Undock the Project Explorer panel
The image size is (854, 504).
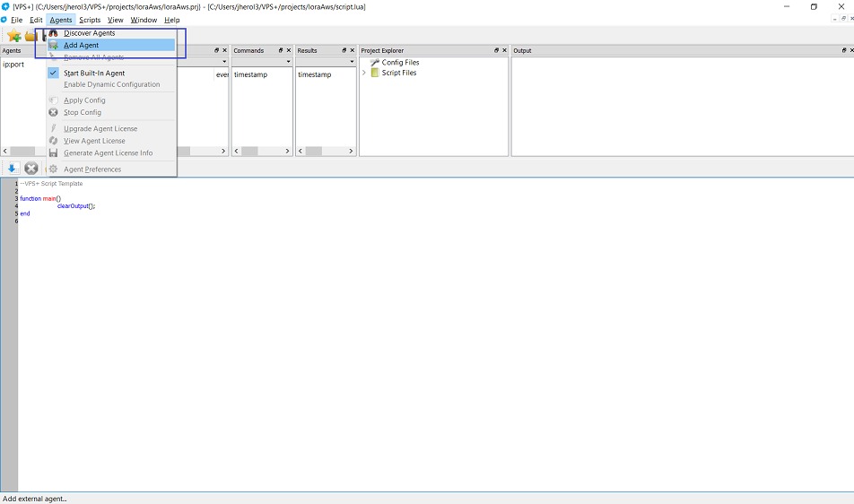496,51
